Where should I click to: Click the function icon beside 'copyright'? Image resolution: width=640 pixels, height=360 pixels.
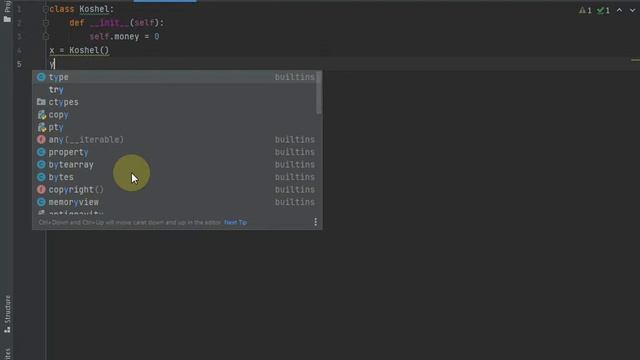(41, 190)
